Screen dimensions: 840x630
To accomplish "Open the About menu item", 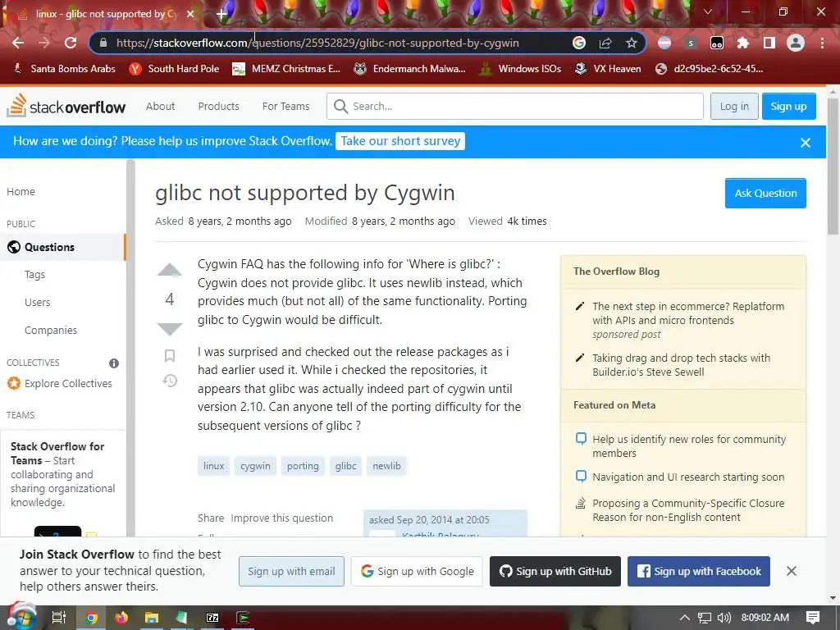I will coord(160,106).
